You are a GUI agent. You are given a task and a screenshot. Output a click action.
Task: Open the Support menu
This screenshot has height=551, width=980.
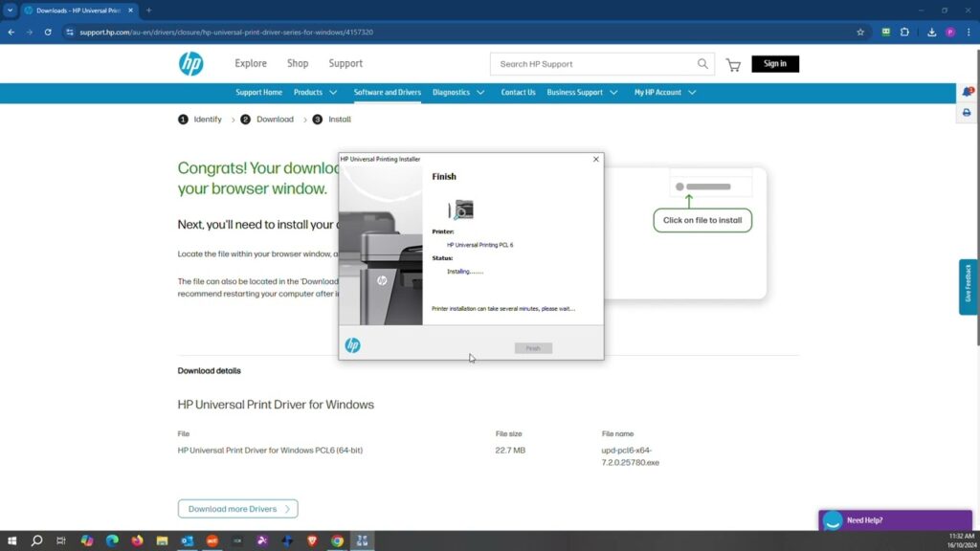345,64
